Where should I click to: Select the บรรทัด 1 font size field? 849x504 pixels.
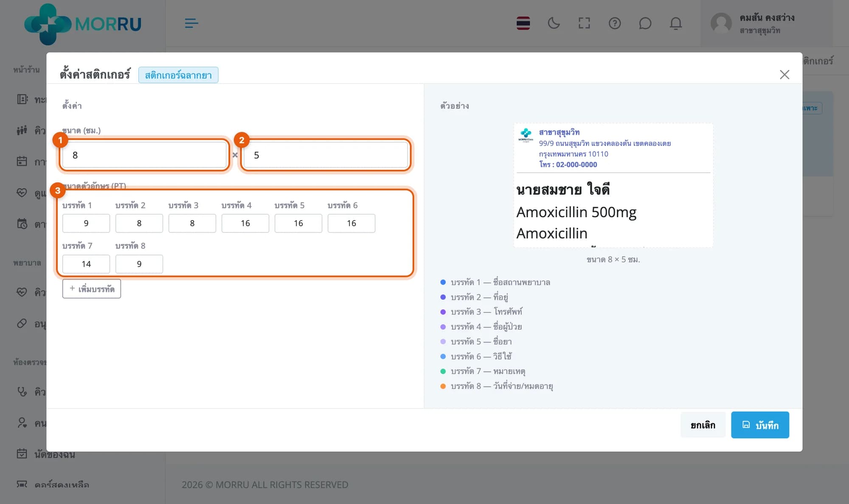click(86, 223)
